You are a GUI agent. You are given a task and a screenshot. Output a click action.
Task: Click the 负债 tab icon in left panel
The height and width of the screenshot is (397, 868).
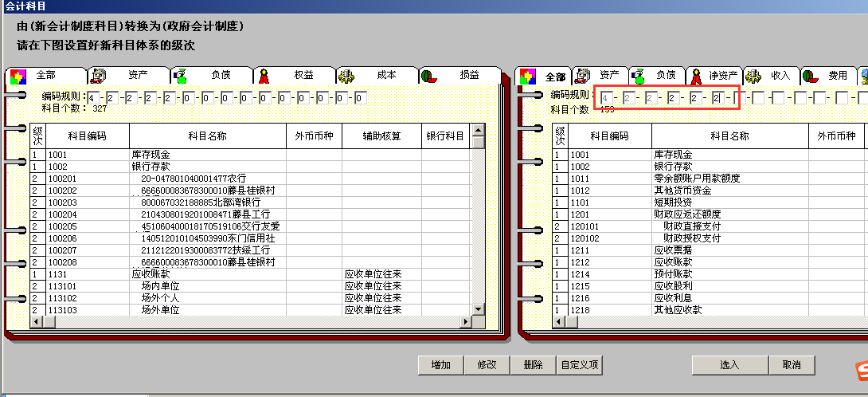[182, 76]
